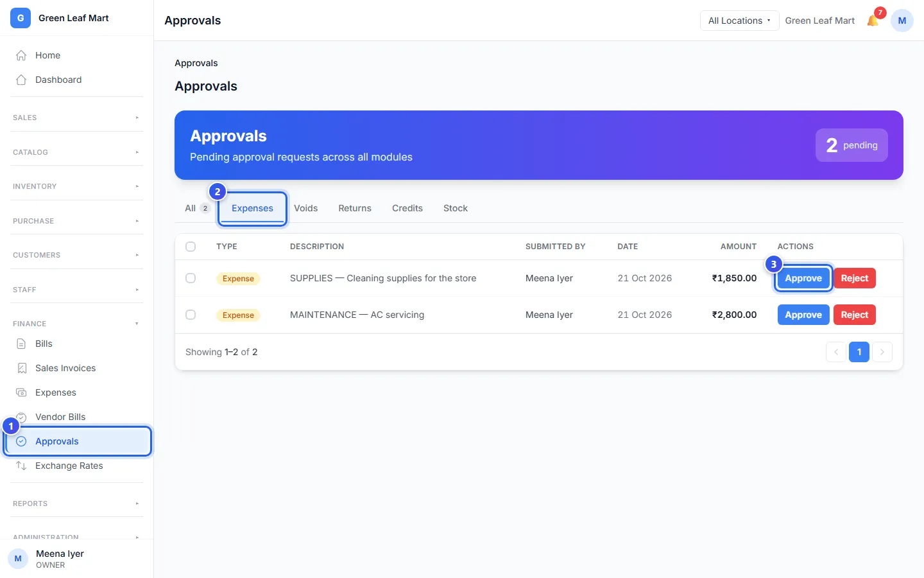
Task: Select the Expenses tab
Action: (252, 208)
